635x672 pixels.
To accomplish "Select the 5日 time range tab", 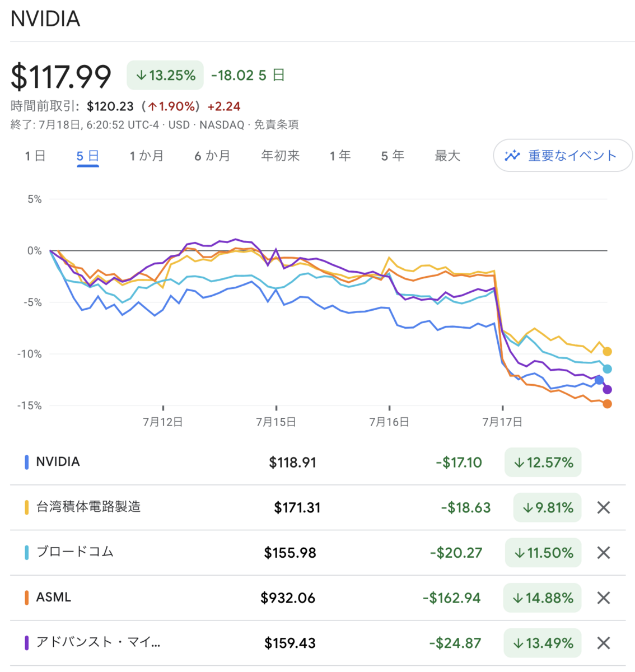I will coord(87,156).
